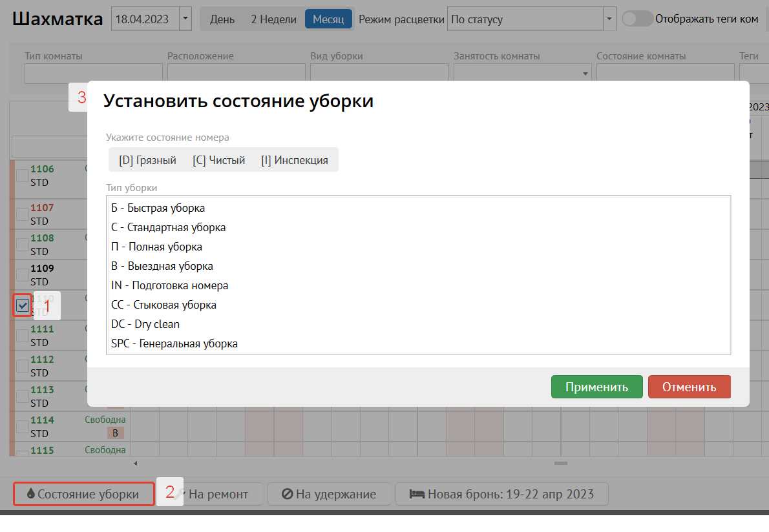Click the bed icon on Новая бронь
Image resolution: width=769 pixels, height=532 pixels.
point(417,495)
